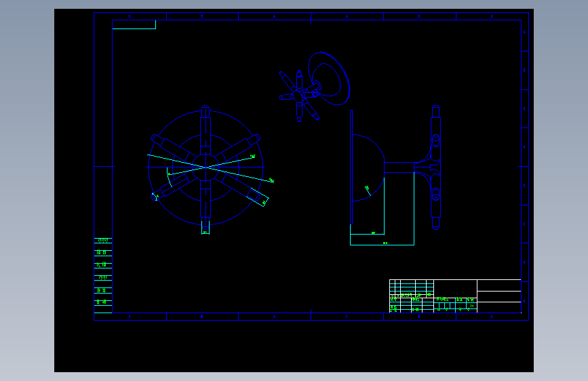Viewport: 588px width, 381px height.
Task: Click the first revision cell in left margin
Action: tap(103, 241)
